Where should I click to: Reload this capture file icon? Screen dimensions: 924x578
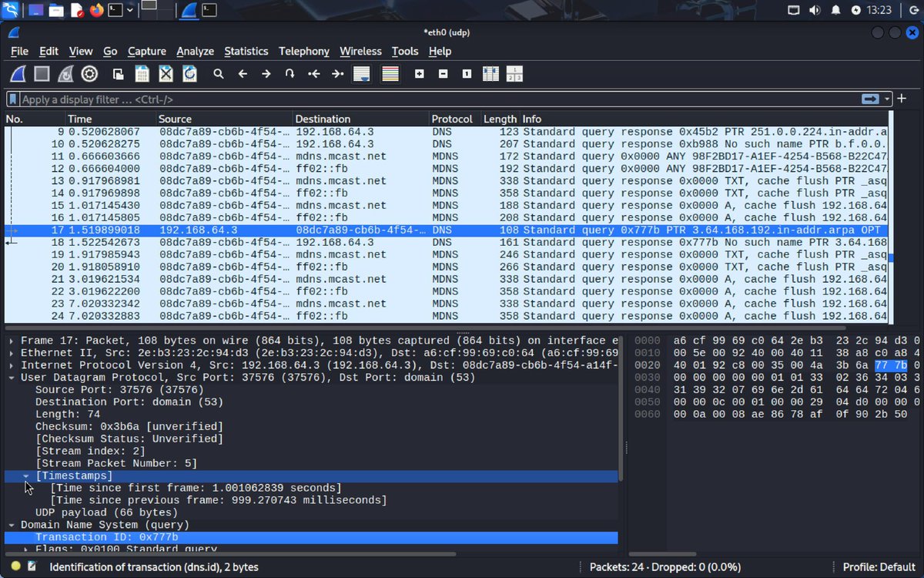pos(189,74)
